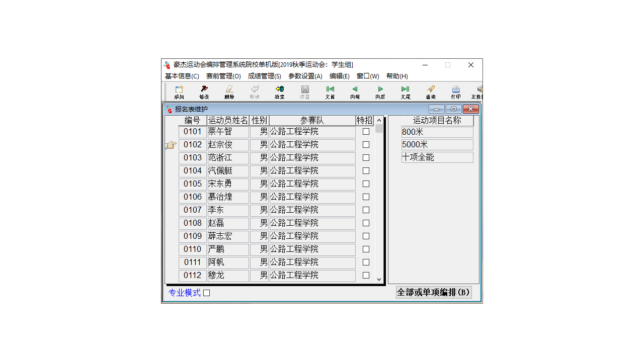The width and height of the screenshot is (644, 362).
Task: Check the 特招 box for athlete 蔡午智
Action: pos(366,131)
